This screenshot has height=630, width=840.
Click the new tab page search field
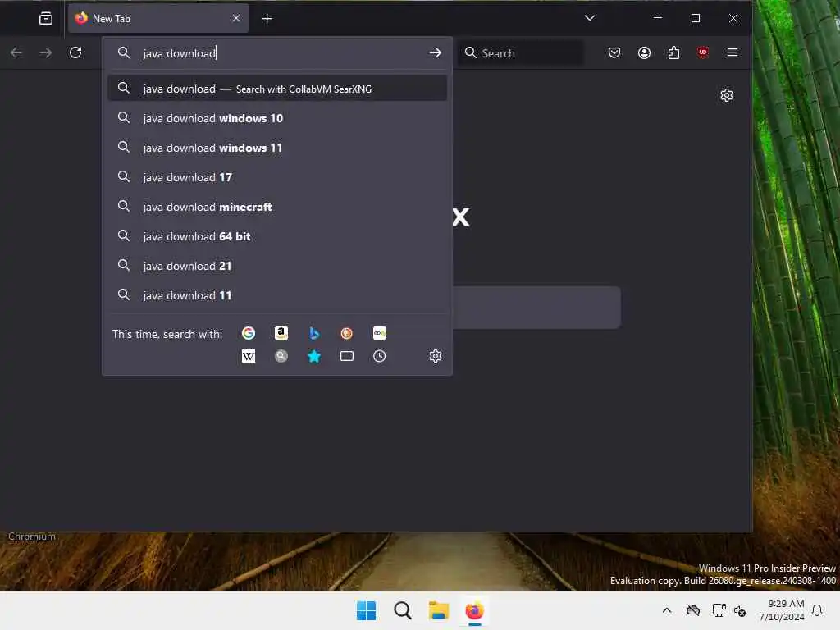[x=536, y=308]
